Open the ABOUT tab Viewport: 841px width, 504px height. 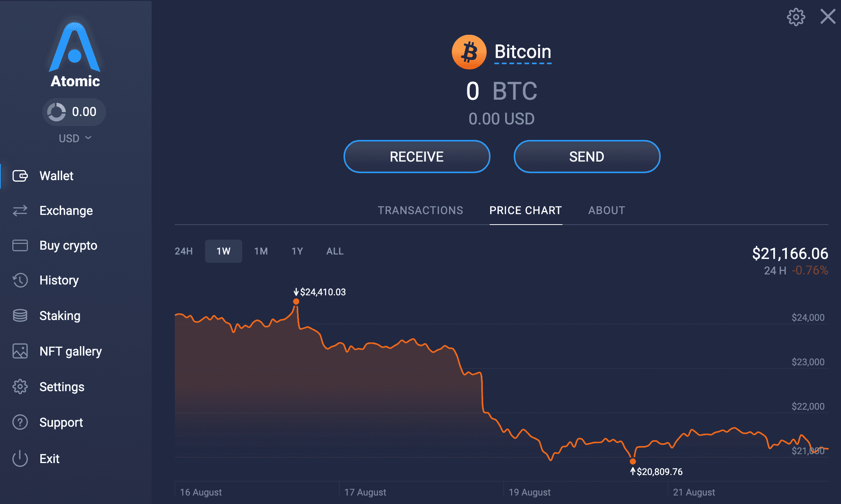(x=607, y=210)
